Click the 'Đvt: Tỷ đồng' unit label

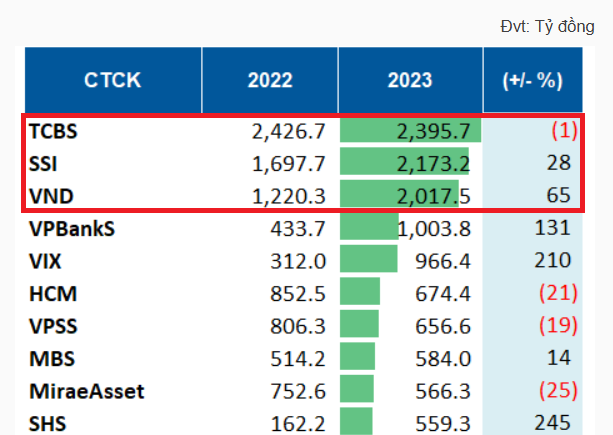coord(547,27)
